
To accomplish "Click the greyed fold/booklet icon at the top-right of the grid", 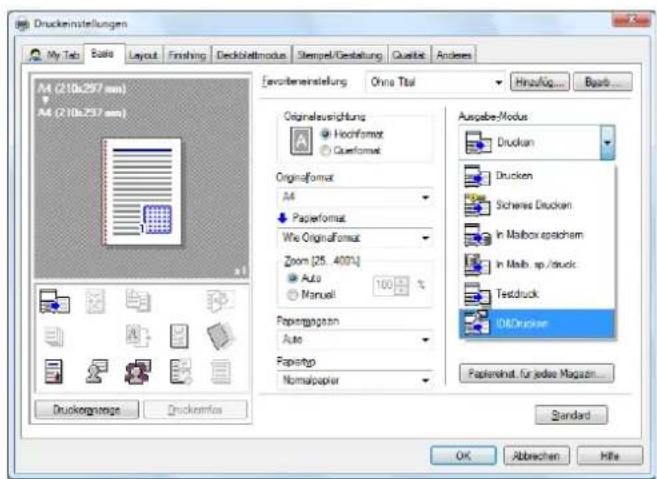I will point(220,301).
